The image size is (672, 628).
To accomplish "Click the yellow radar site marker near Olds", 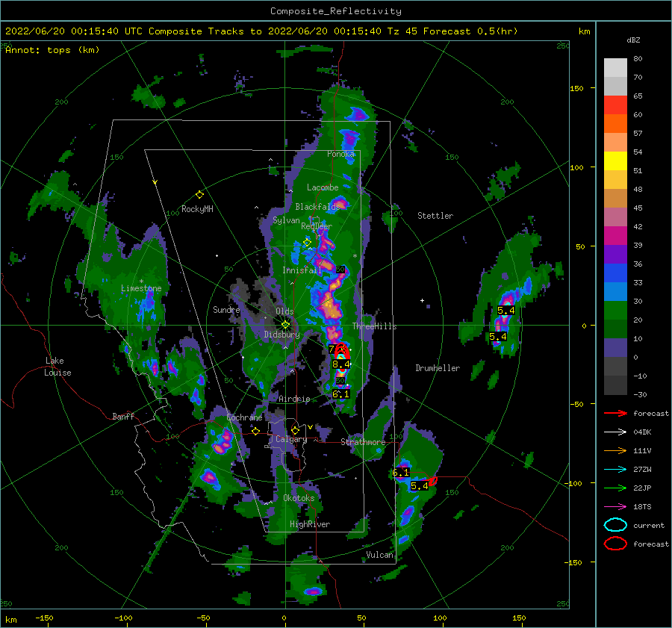I will pyautogui.click(x=285, y=325).
